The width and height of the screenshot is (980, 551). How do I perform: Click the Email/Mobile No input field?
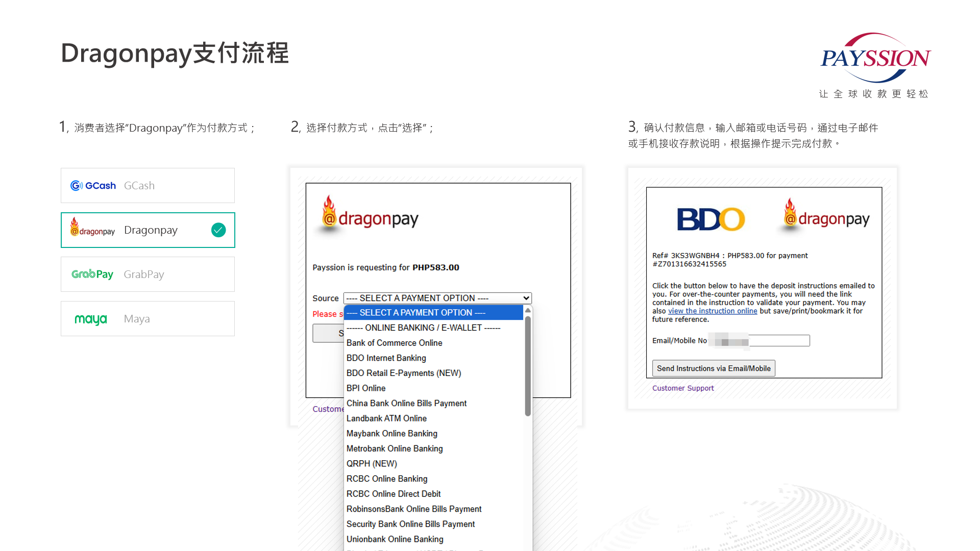759,341
